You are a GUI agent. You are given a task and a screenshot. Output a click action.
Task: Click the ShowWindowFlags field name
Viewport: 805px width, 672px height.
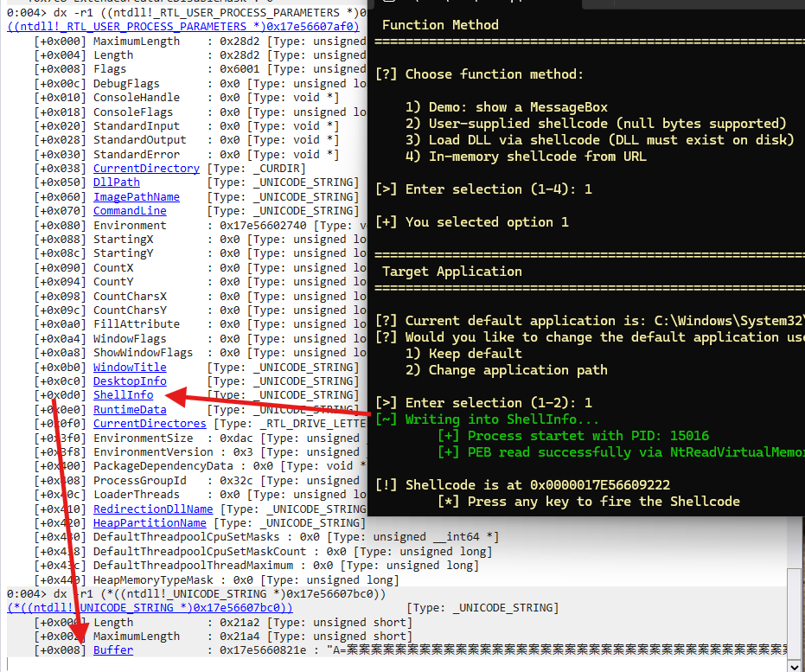tap(144, 353)
